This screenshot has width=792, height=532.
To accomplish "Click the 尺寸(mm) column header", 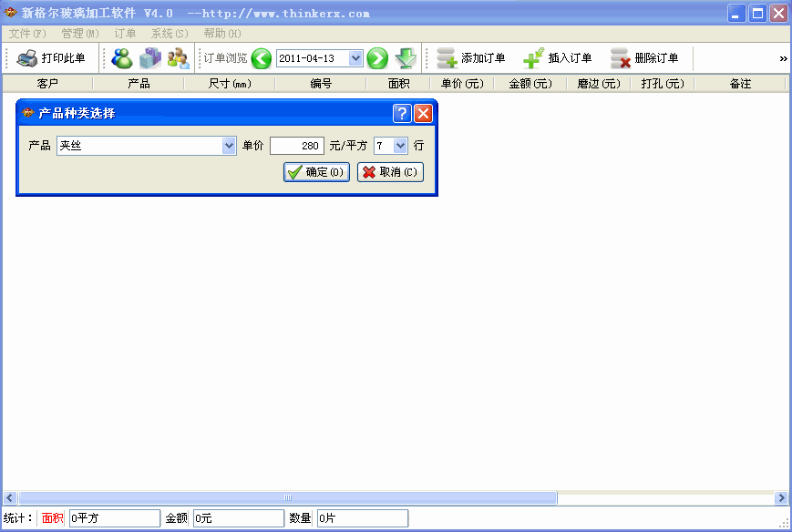I will (230, 84).
